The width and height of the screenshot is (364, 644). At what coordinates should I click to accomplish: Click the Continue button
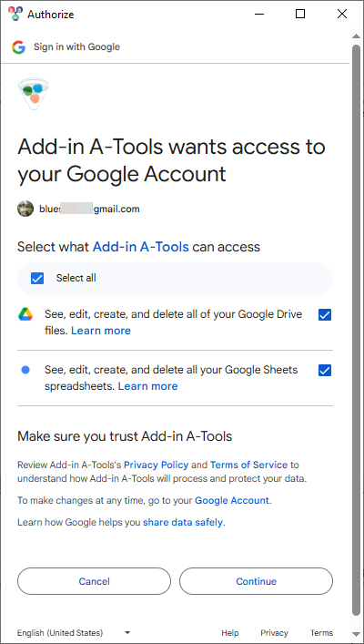tap(256, 581)
